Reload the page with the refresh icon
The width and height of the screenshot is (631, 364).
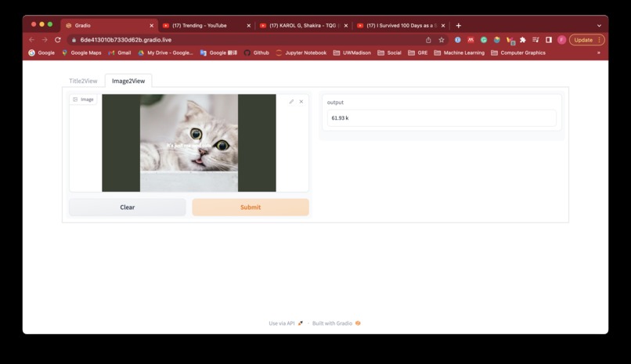tap(58, 40)
